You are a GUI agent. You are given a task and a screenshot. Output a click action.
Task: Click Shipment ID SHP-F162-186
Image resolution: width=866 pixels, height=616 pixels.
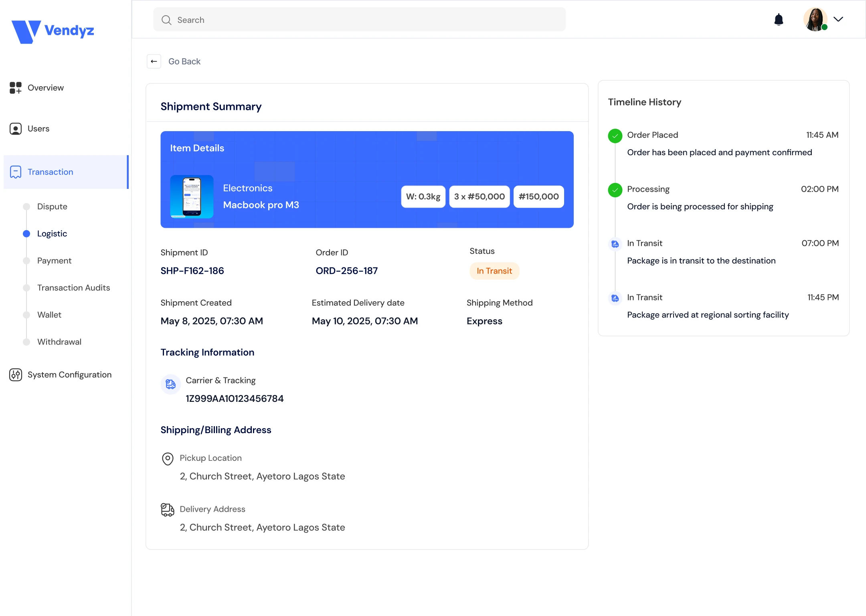click(x=192, y=271)
